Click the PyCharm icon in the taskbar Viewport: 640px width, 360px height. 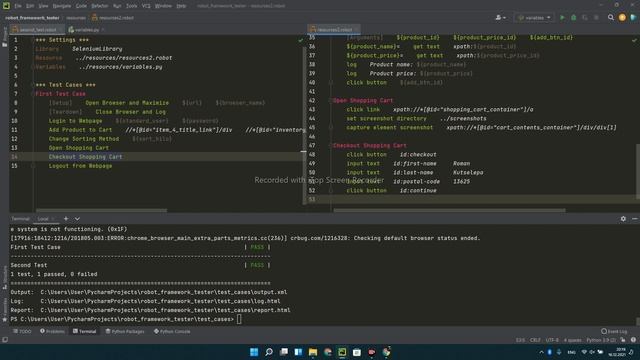click(x=342, y=352)
